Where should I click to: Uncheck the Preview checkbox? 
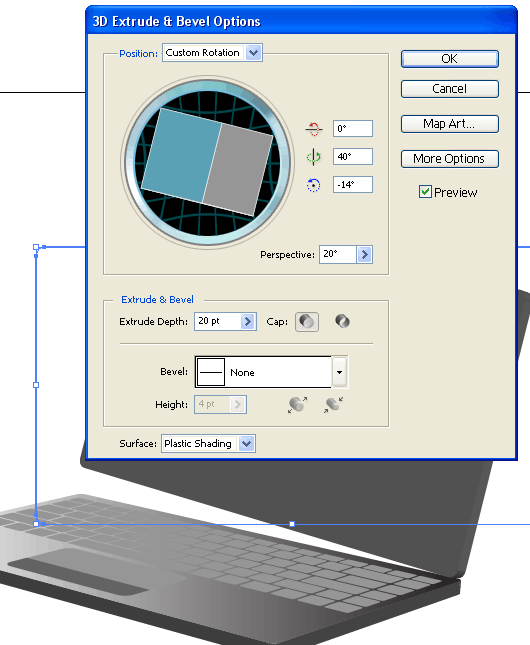(x=425, y=192)
